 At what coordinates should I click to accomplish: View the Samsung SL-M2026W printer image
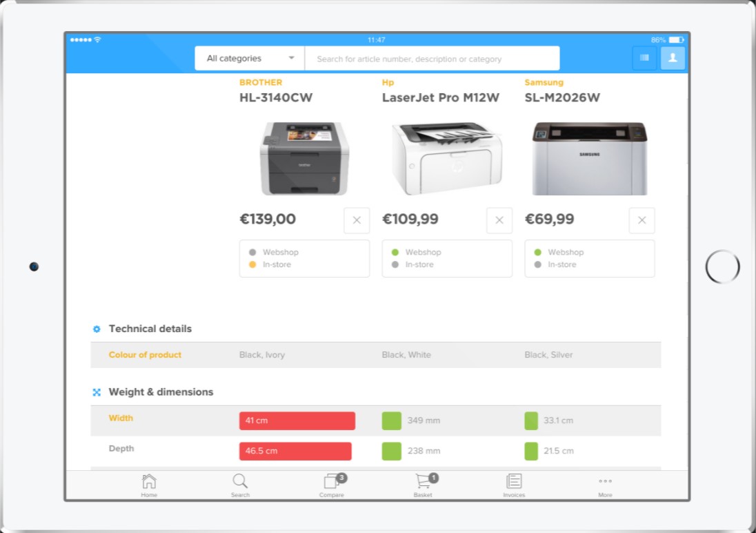[590, 158]
